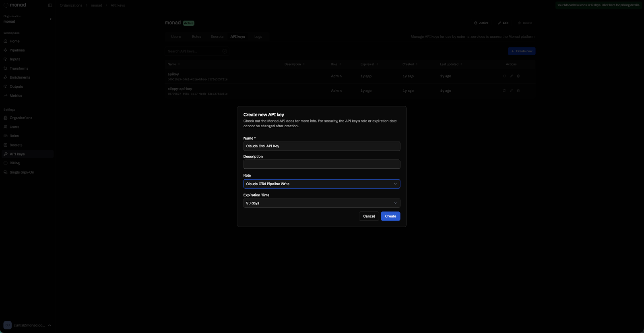Sort the table by Description column
The height and width of the screenshot is (333, 644).
click(x=295, y=64)
